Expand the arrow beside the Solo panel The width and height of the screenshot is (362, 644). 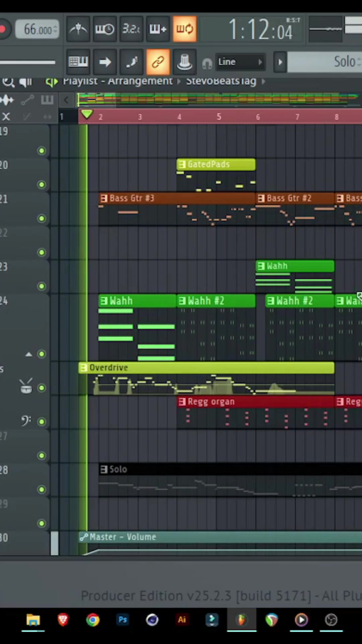[280, 62]
